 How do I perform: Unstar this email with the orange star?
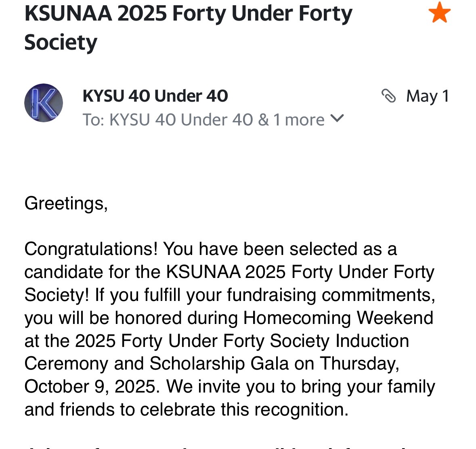coord(439,12)
